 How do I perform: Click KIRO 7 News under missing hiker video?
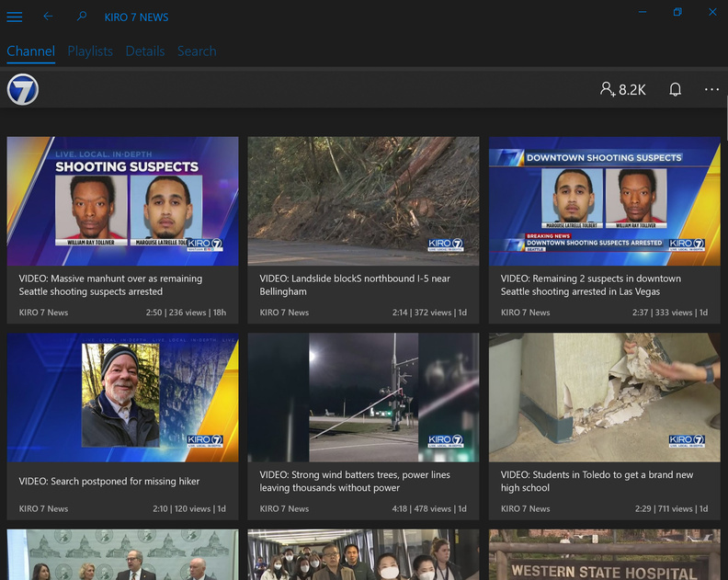(x=43, y=509)
